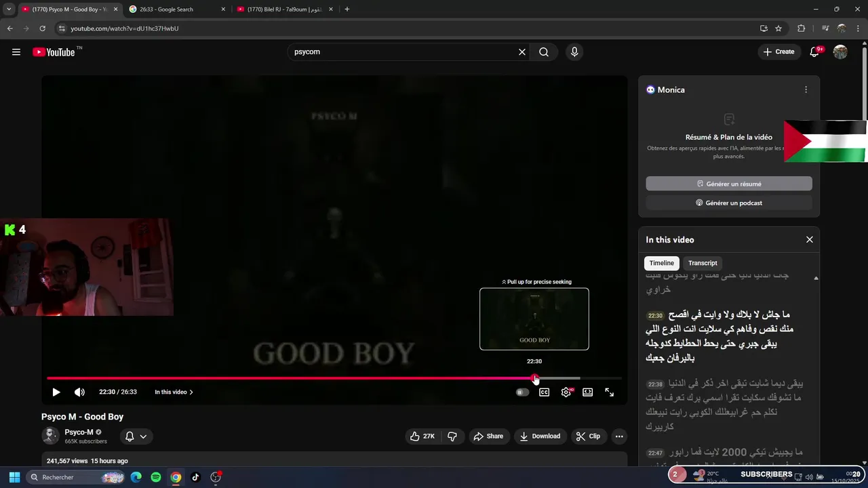Play the Good Boy video
The width and height of the screenshot is (868, 488).
pyautogui.click(x=56, y=392)
